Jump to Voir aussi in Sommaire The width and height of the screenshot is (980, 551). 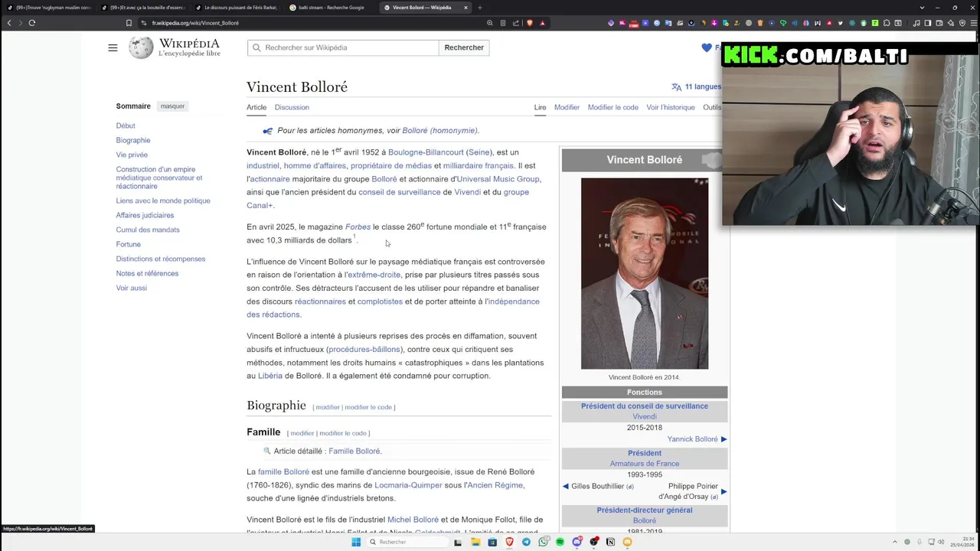point(132,288)
